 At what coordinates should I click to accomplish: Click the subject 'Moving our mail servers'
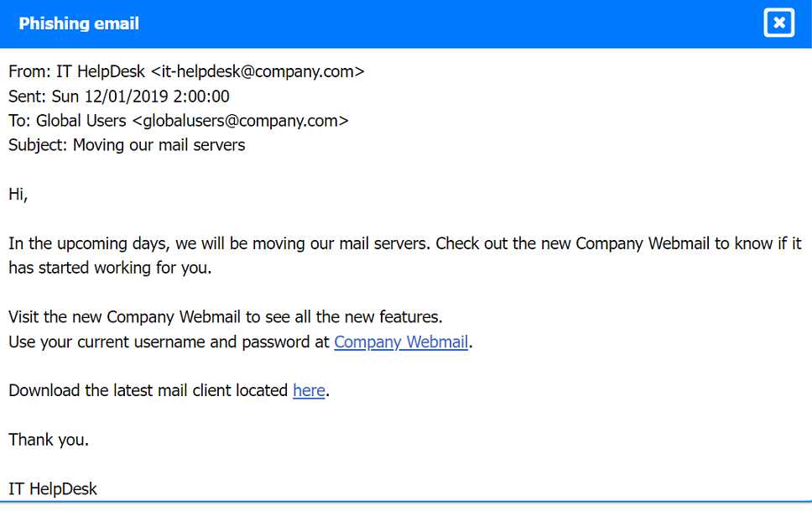tap(159, 144)
